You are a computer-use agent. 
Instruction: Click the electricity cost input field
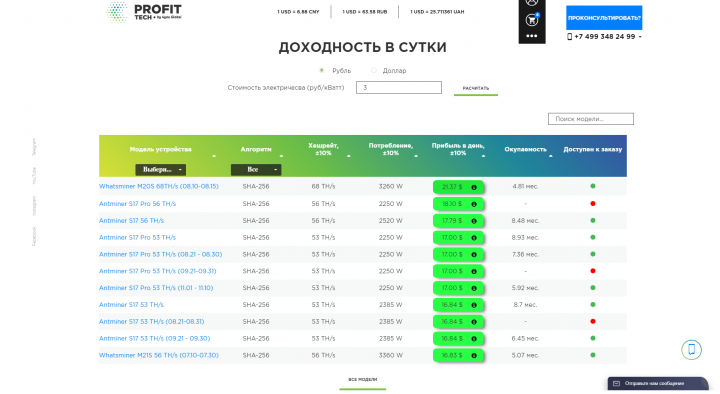point(399,87)
